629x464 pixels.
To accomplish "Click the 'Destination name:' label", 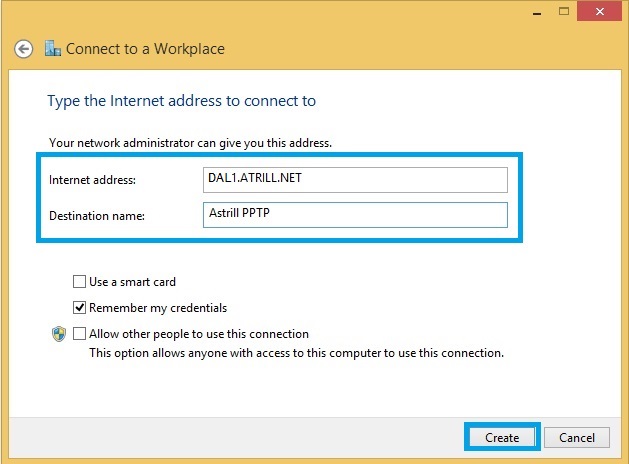I will [97, 216].
